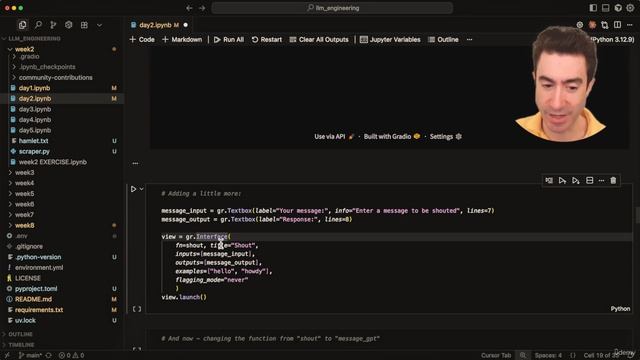This screenshot has height=360, width=640.
Task: Collapse the week2 folder
Action: [24, 49]
